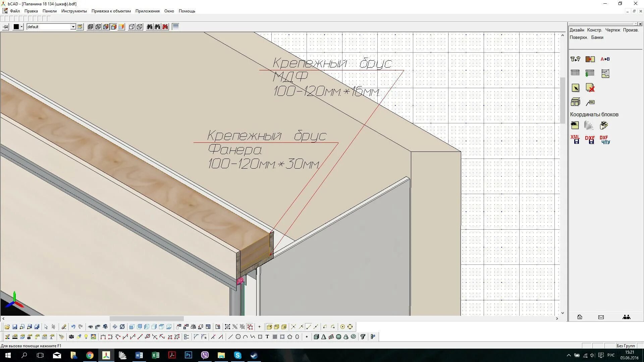This screenshot has width=644, height=362.
Task: Open the Инструменты menu
Action: (74, 11)
